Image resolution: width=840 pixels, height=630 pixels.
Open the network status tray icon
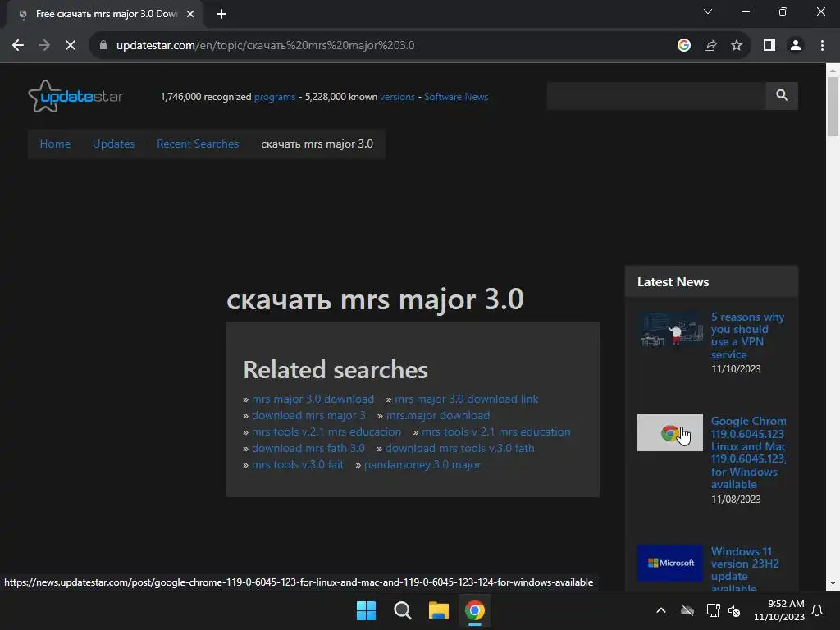point(713,610)
